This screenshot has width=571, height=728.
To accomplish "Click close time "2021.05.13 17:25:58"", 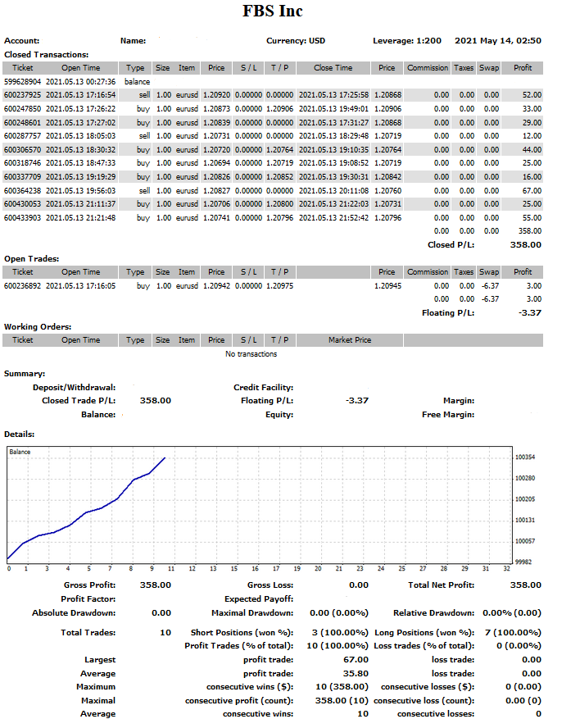I will click(333, 95).
